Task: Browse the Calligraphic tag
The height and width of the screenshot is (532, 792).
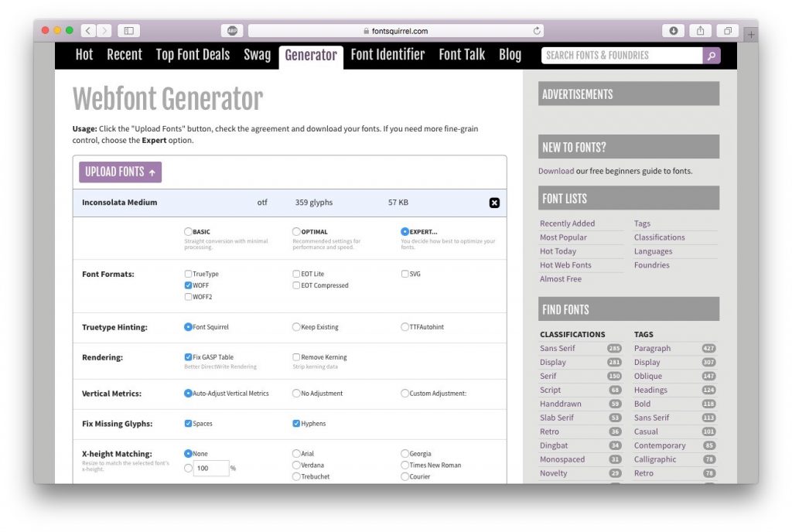Action: point(655,459)
